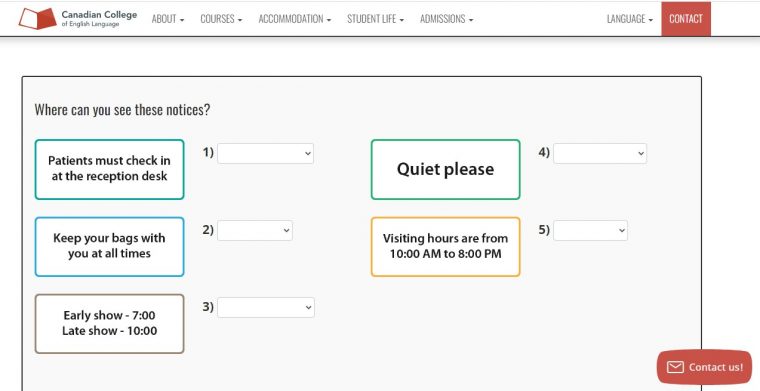Click the 'Quiet please' notice card
The image size is (760, 391).
tap(445, 170)
